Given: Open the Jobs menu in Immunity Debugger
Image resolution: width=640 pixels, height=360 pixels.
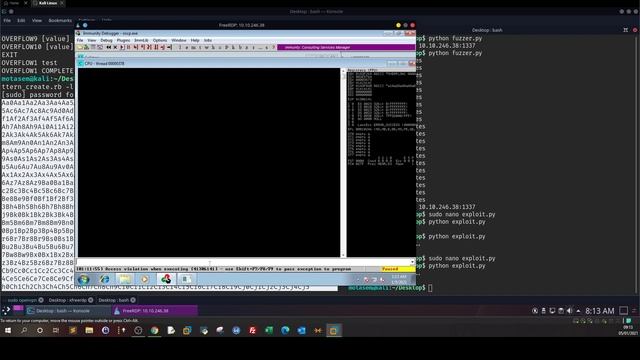Looking at the screenshot, I should 208,40.
